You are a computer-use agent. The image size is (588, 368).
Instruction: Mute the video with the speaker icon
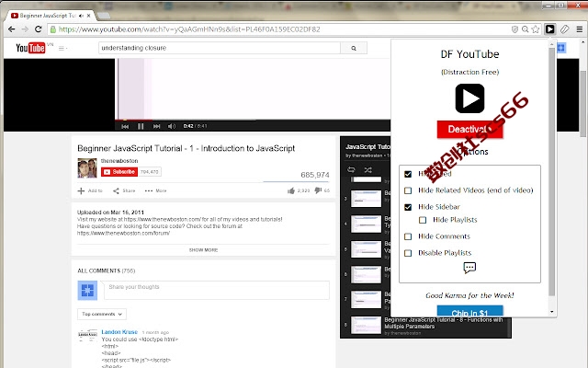tap(172, 126)
